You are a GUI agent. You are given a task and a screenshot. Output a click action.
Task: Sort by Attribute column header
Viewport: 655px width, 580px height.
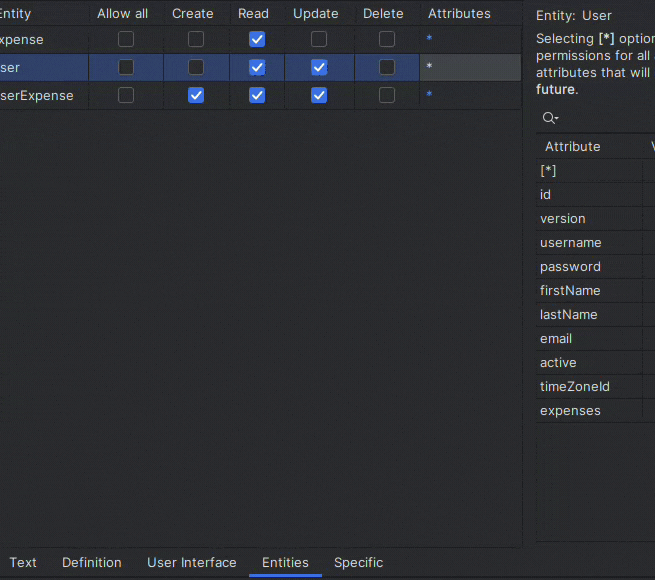[572, 146]
